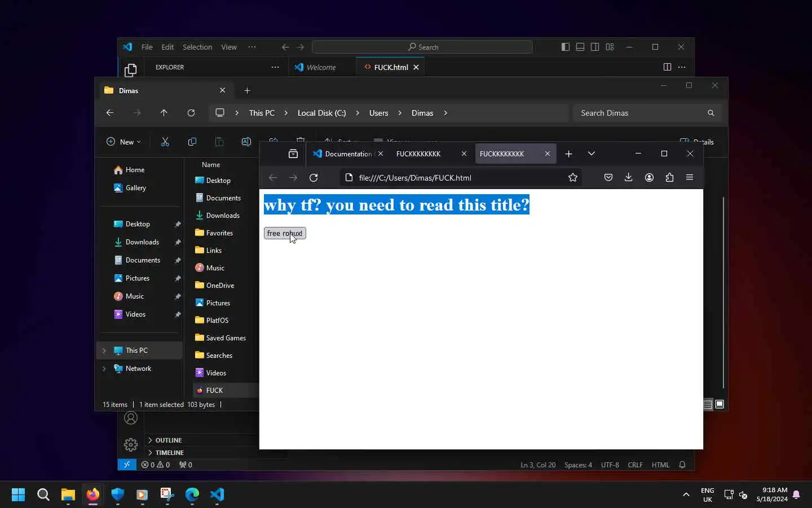Close the Documentation Firefox tab
The image size is (812, 508).
pos(381,154)
